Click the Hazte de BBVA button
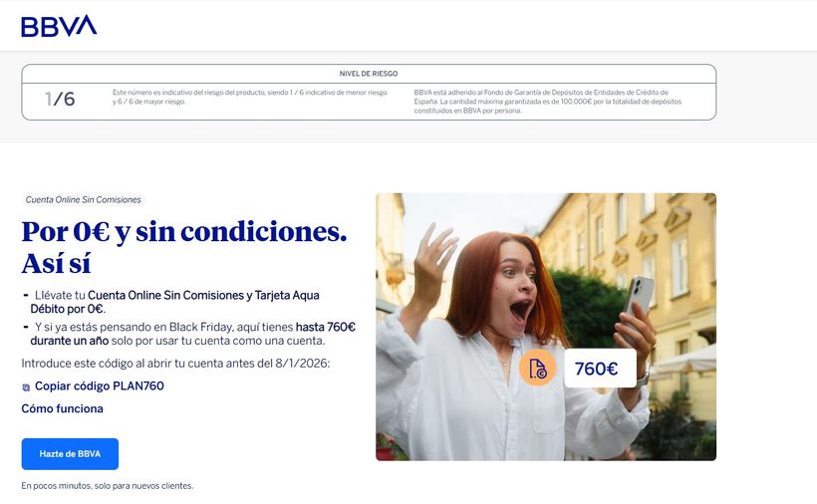 70,454
